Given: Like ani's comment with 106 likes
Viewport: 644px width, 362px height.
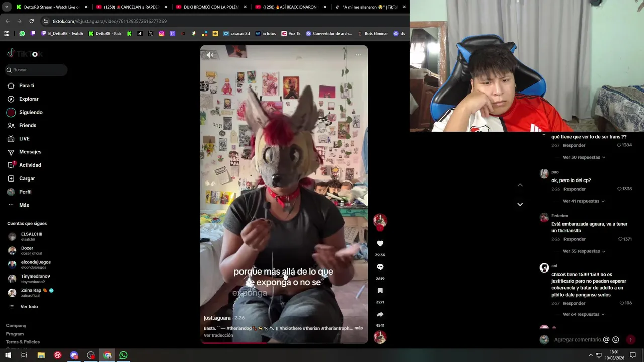Looking at the screenshot, I should (622, 303).
